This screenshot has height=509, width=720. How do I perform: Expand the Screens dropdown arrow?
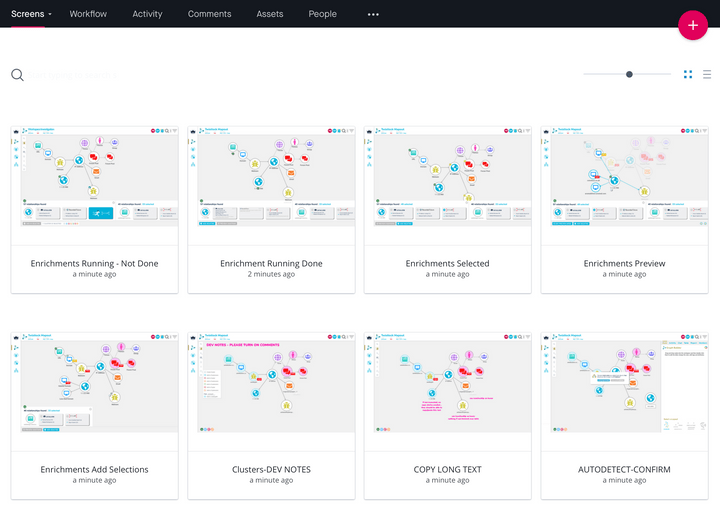(x=50, y=14)
